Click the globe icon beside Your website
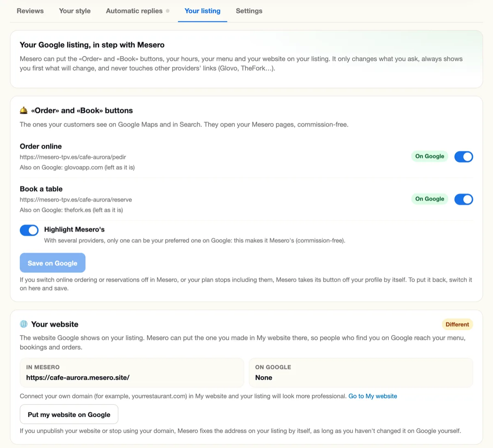The width and height of the screenshot is (493, 448). 24,324
